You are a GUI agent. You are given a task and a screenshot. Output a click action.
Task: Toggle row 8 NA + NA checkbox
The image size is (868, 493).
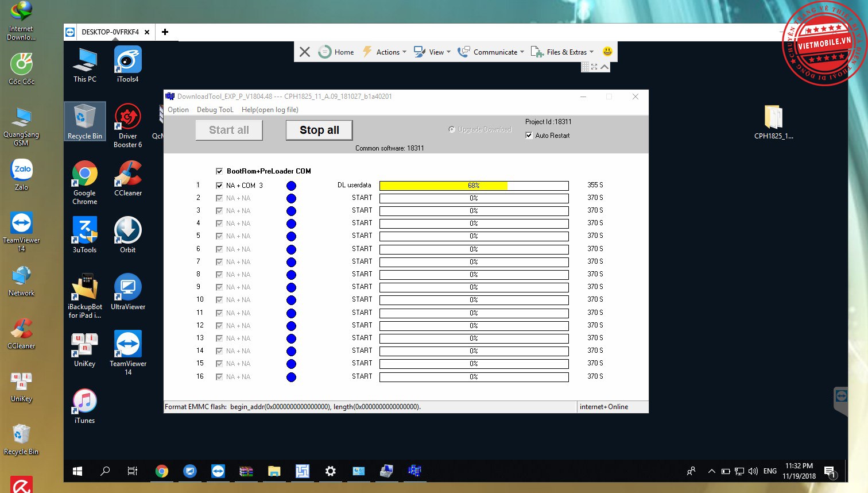(x=219, y=275)
